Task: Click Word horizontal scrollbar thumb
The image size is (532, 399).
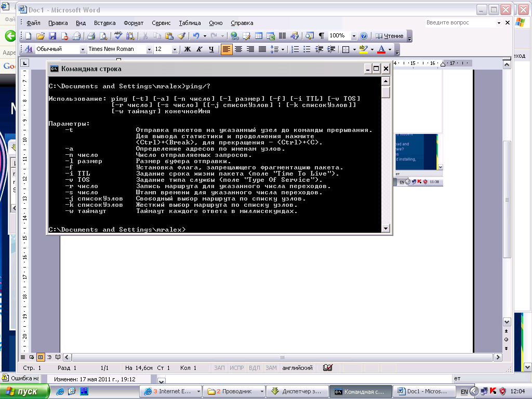Action: (282, 357)
